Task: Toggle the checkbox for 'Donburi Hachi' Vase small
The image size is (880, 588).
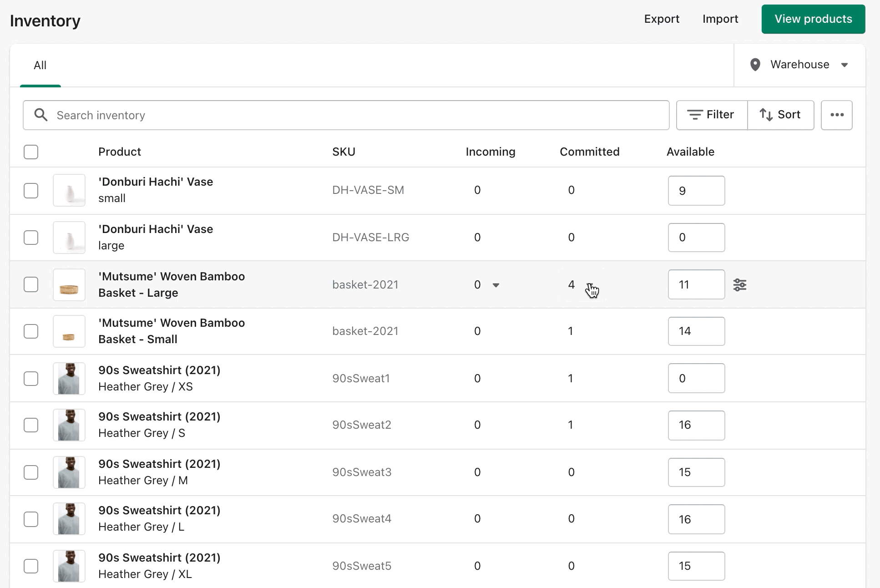Action: coord(31,189)
